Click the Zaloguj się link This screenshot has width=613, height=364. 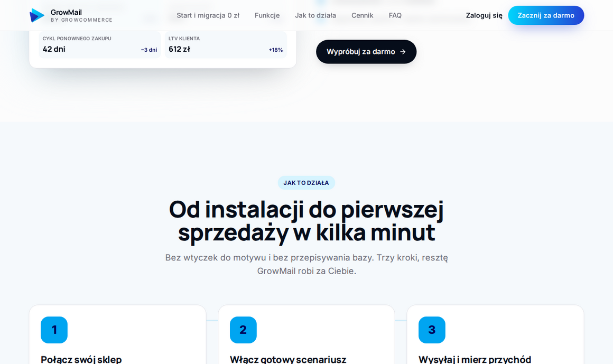(x=484, y=15)
